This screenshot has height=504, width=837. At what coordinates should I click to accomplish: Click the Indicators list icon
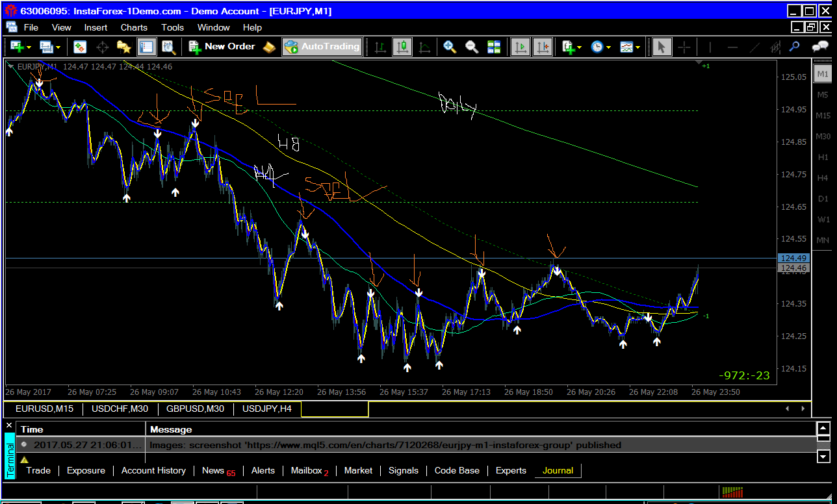click(569, 47)
